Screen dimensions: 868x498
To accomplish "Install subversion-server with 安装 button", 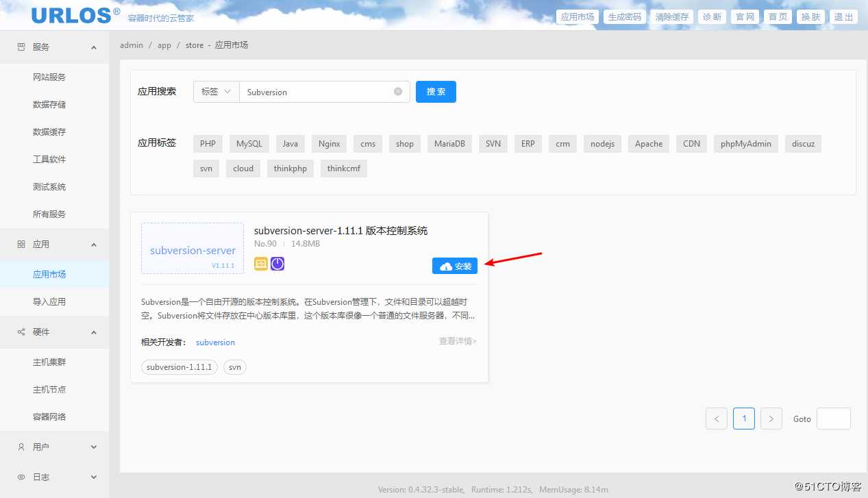I will click(x=455, y=266).
